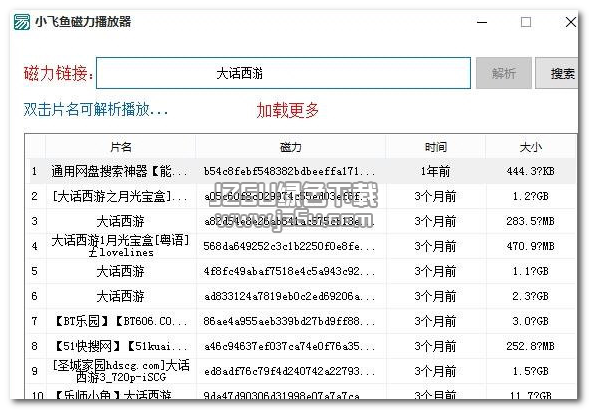Screen dimensions: 589x410
Task: Click the 加载更多 link
Action: 288,110
